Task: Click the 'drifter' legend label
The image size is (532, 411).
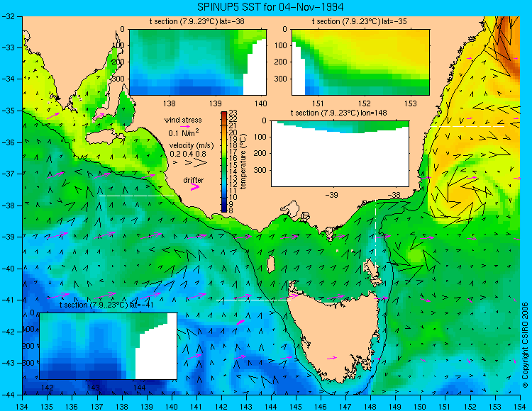Action: click(x=194, y=180)
